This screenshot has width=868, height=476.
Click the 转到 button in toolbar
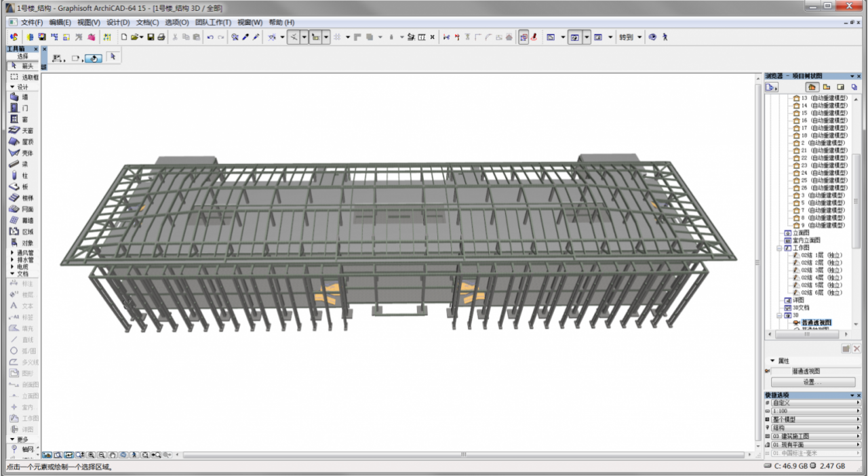625,37
